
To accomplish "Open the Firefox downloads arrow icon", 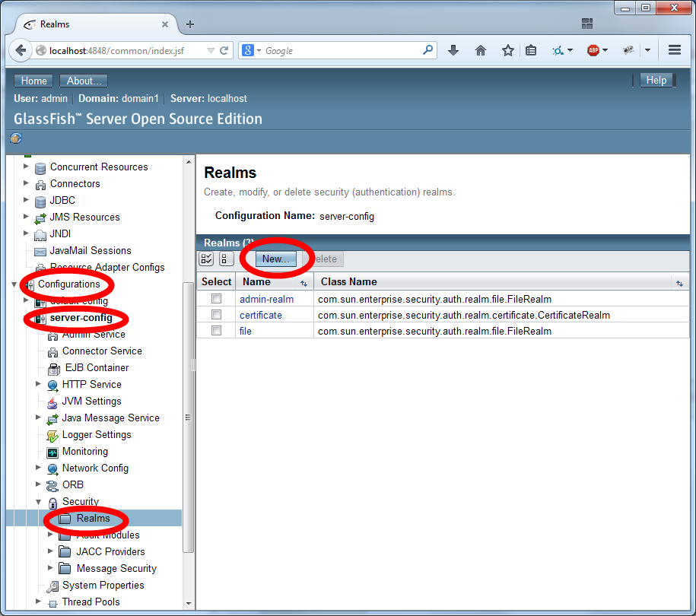I will point(453,51).
